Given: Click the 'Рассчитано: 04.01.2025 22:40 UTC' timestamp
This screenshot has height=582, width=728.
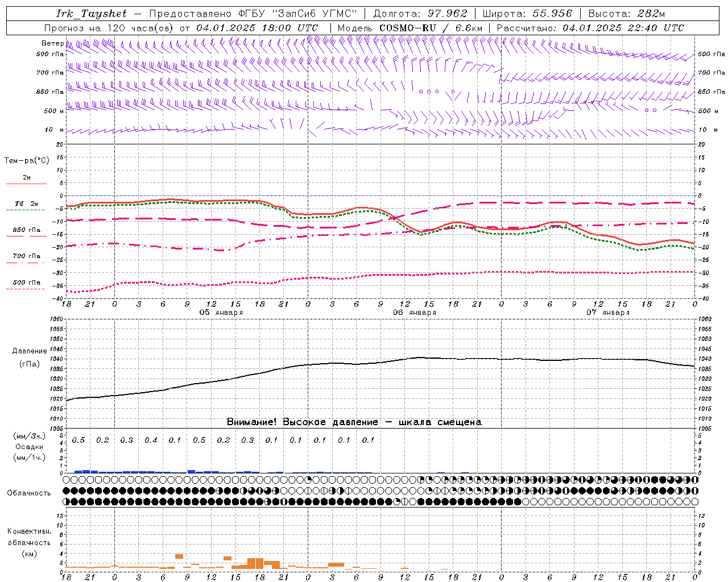Looking at the screenshot, I should tap(590, 28).
